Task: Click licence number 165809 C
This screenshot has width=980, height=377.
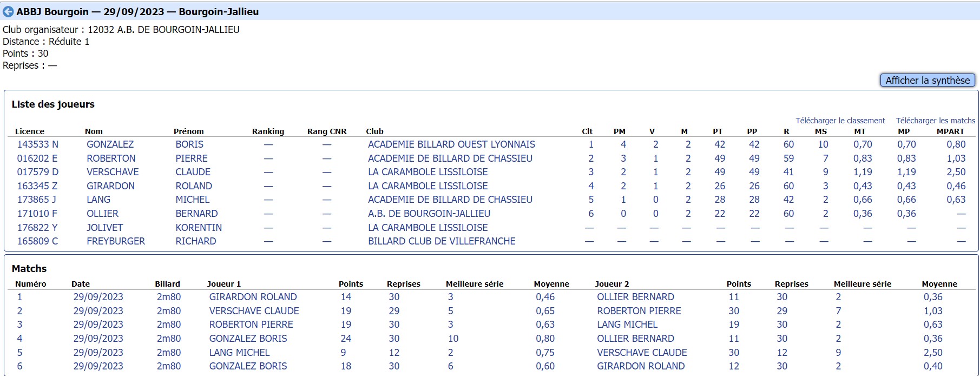Action: 37,241
